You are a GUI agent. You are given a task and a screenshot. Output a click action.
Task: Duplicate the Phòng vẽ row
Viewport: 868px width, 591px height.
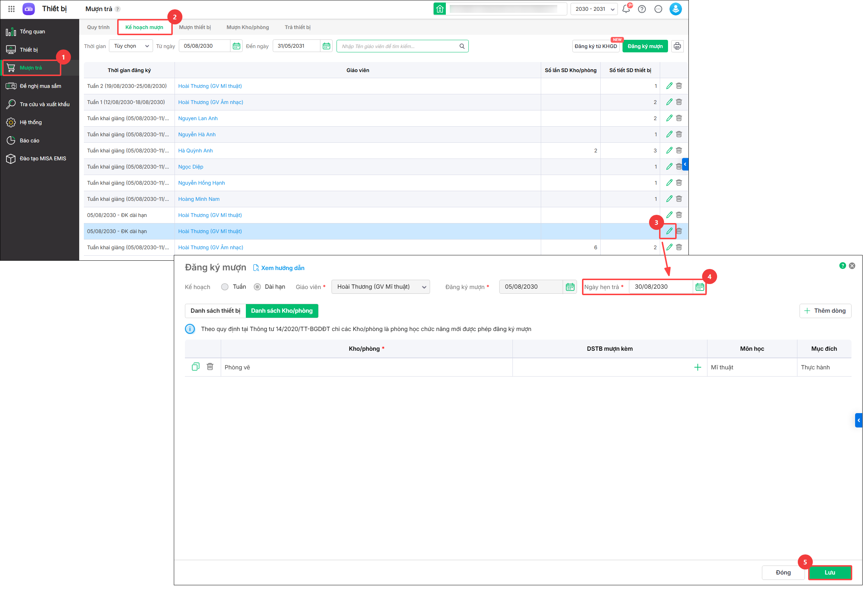195,367
